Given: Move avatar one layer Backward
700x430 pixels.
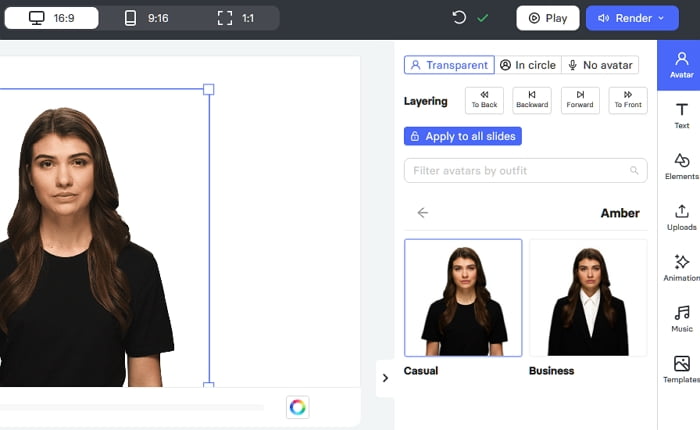Looking at the screenshot, I should [x=532, y=100].
